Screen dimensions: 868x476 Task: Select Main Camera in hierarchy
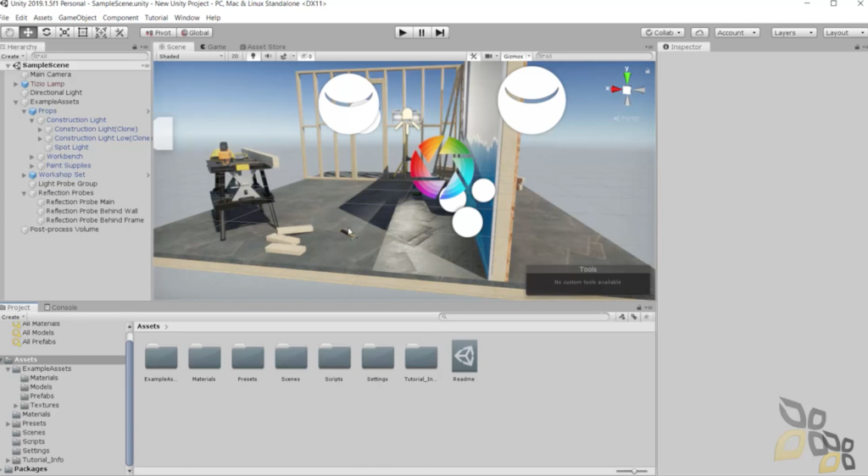click(50, 74)
